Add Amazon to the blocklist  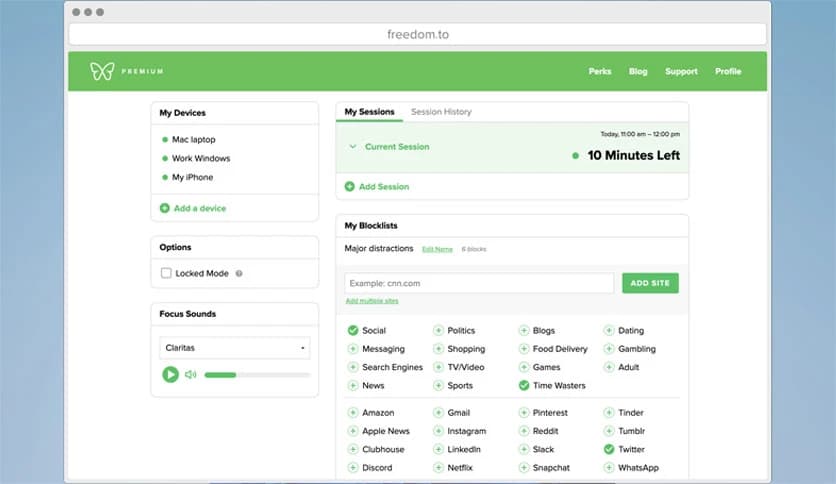point(353,413)
